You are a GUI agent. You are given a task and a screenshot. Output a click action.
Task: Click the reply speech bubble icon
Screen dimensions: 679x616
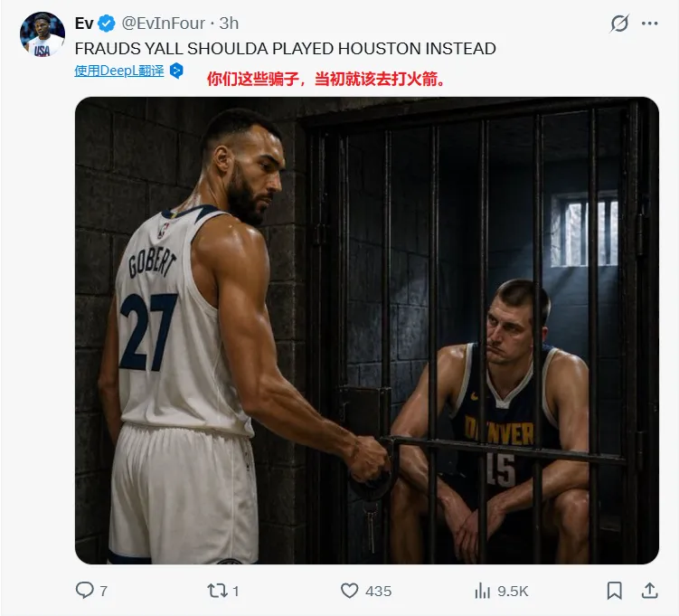[x=85, y=591]
